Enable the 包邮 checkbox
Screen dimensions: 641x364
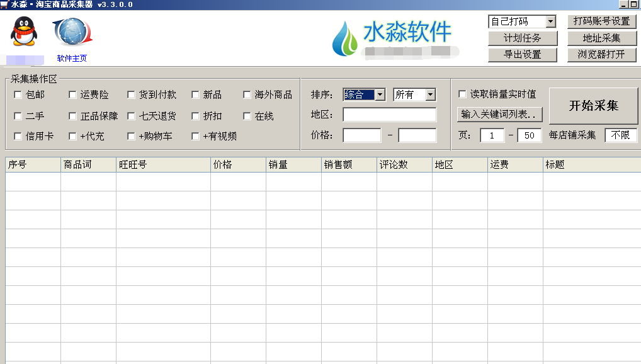point(18,95)
